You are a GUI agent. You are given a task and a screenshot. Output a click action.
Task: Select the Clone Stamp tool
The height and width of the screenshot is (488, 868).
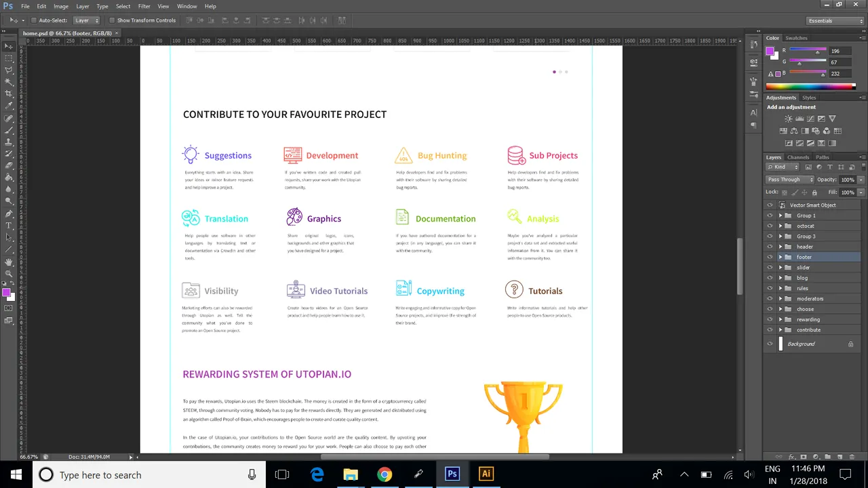(8, 142)
